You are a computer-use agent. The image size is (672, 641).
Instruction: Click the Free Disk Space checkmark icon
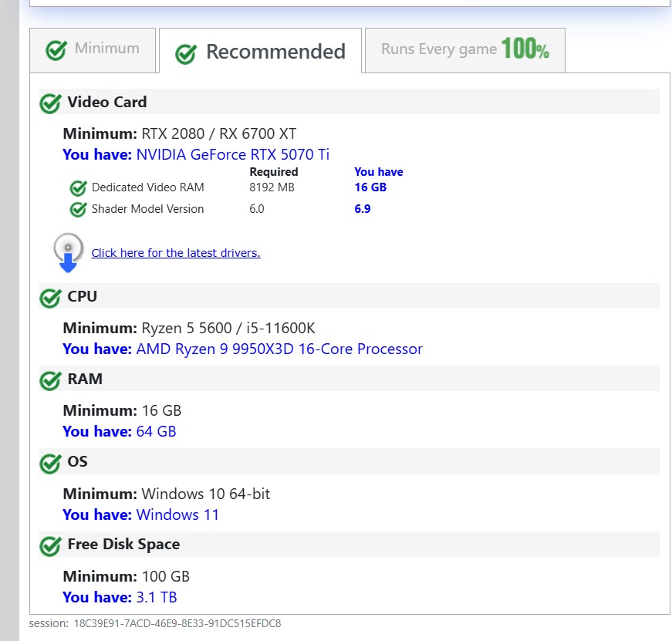[51, 546]
